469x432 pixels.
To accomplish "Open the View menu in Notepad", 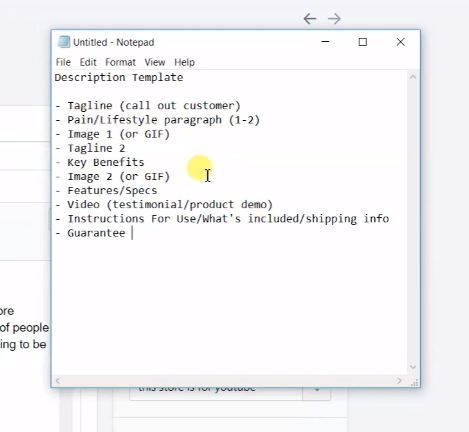I will click(x=155, y=62).
